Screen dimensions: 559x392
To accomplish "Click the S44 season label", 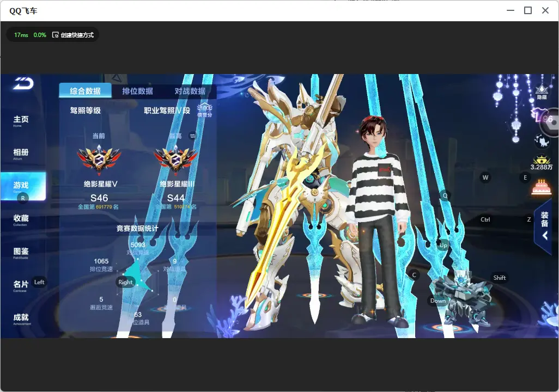I will pyautogui.click(x=176, y=198).
